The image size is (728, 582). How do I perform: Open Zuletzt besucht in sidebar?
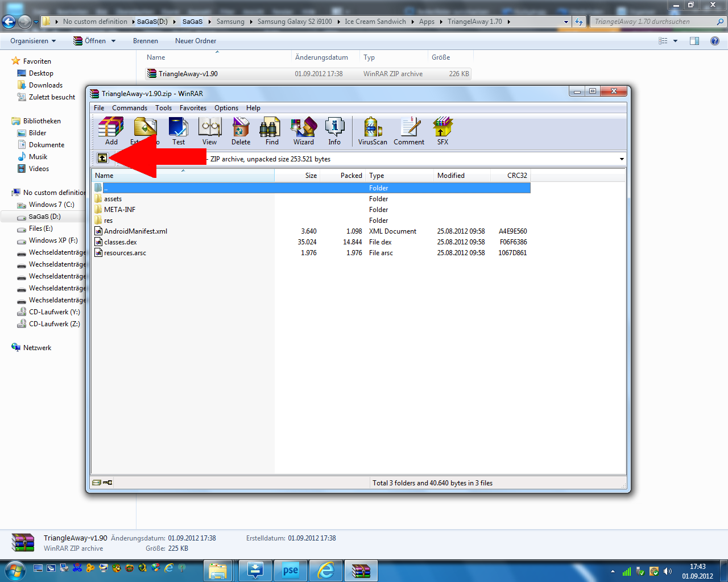[45, 97]
